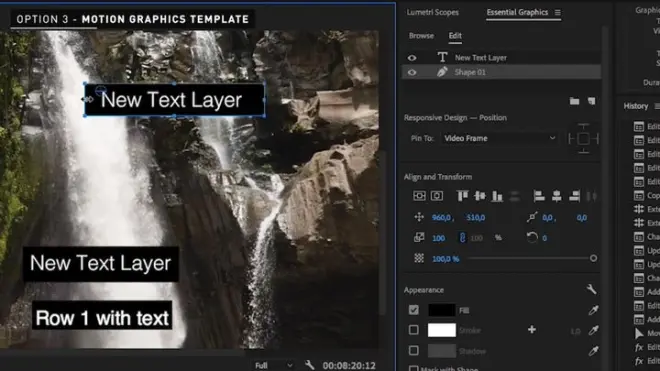Click the New Layer icon
This screenshot has height=371, width=660.
591,101
